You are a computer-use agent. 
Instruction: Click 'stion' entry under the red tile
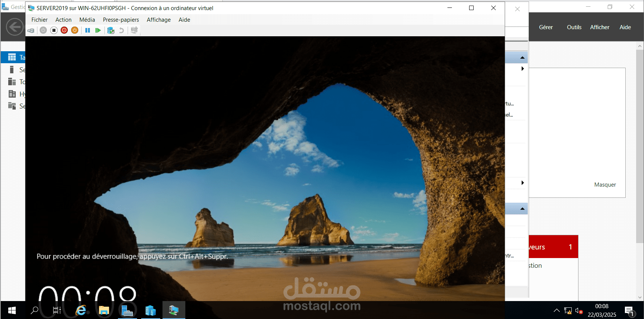[535, 266]
